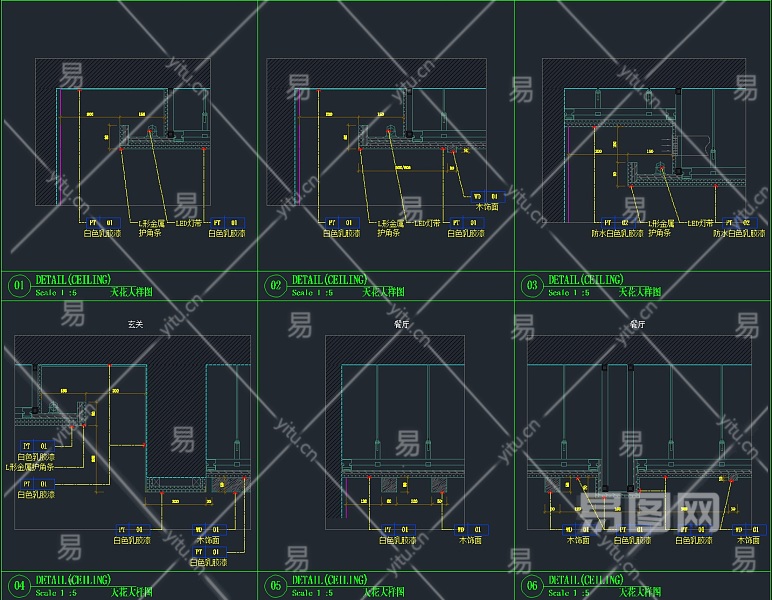This screenshot has height=600, width=772.
Task: Pick the 天花大样图 caption of detail 02
Action: click(384, 292)
